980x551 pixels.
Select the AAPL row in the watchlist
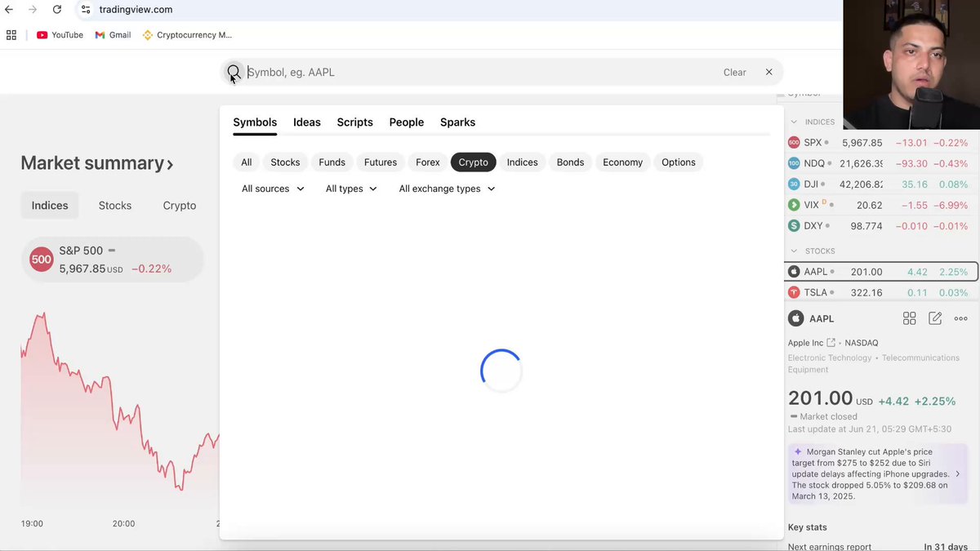[880, 272]
